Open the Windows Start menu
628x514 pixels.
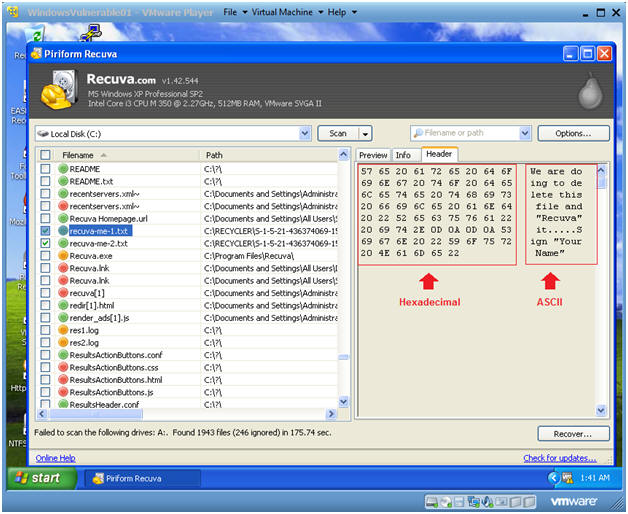click(41, 478)
